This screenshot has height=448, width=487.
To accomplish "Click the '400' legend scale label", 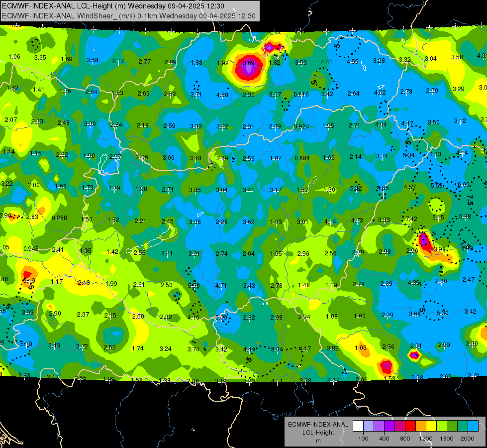I will tap(384, 439).
